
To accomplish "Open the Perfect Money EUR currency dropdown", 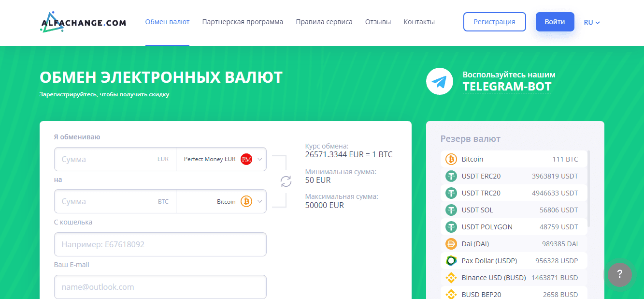I will coord(221,159).
